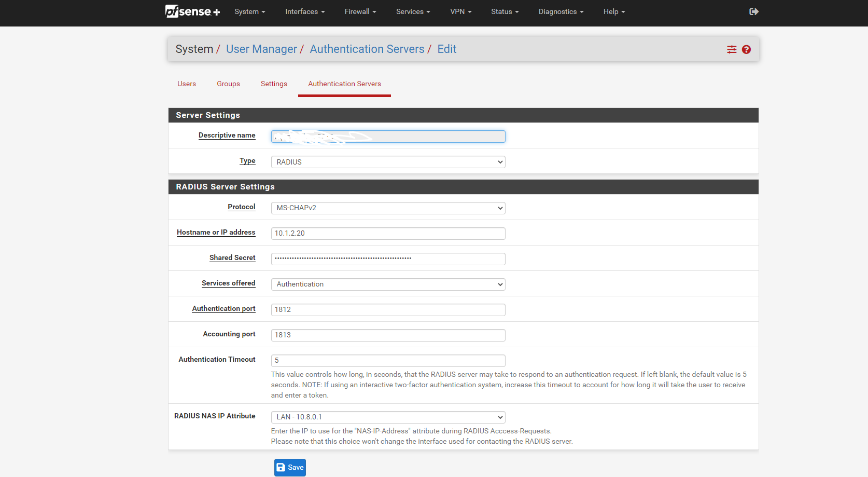Click the Authentication port field

pyautogui.click(x=388, y=309)
